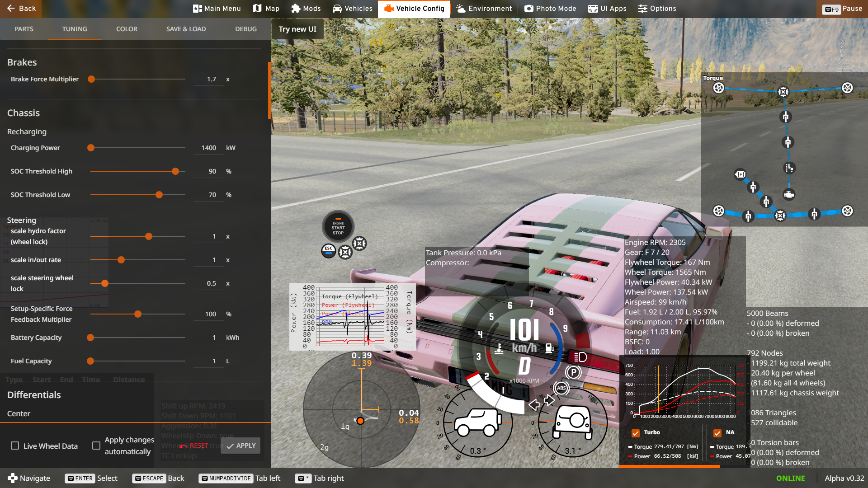Viewport: 868px width, 488px height.
Task: Open the Map menu
Action: (266, 9)
